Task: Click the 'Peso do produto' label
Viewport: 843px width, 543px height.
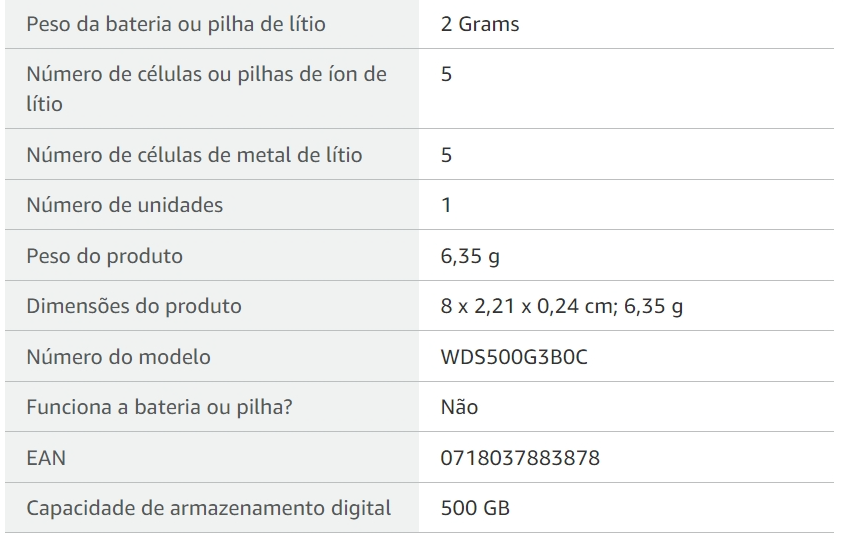Action: click(104, 256)
